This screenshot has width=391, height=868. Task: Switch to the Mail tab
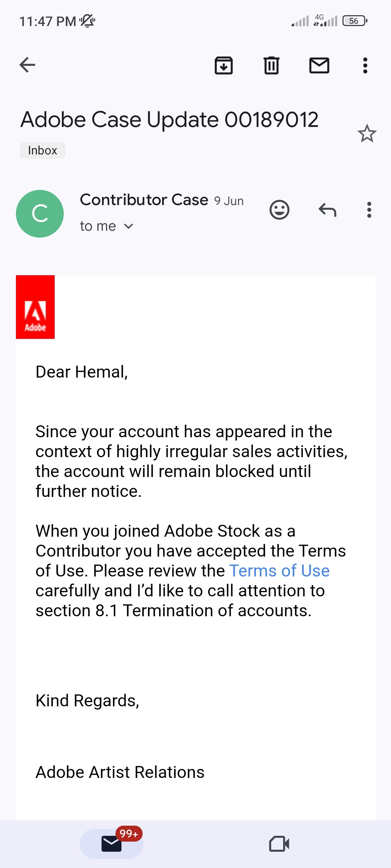112,844
